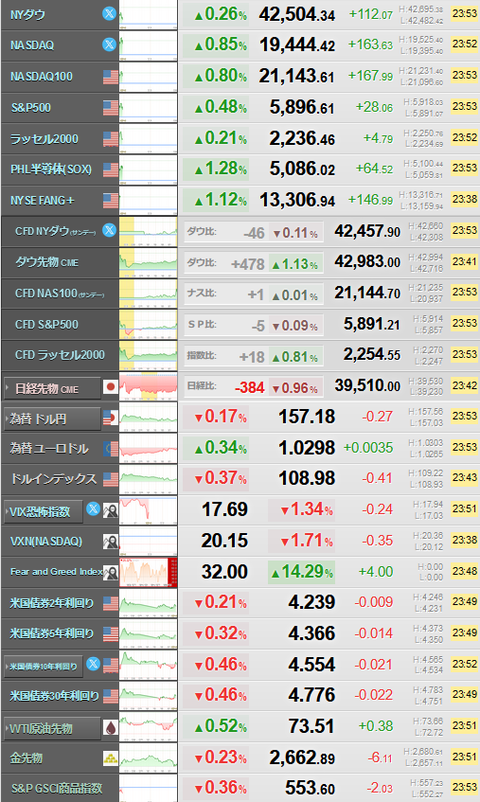This screenshot has height=802, width=480.
Task: Click the X icon in NYダウ row
Action: (109, 14)
